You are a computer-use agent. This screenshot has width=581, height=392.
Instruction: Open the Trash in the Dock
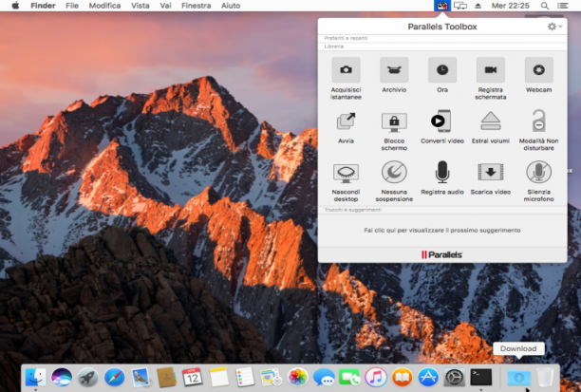[545, 378]
